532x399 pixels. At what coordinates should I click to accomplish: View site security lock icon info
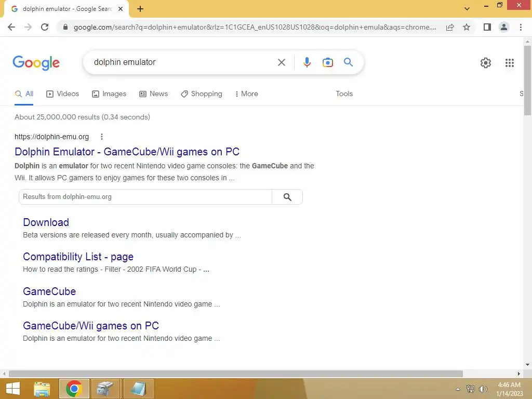(x=65, y=27)
